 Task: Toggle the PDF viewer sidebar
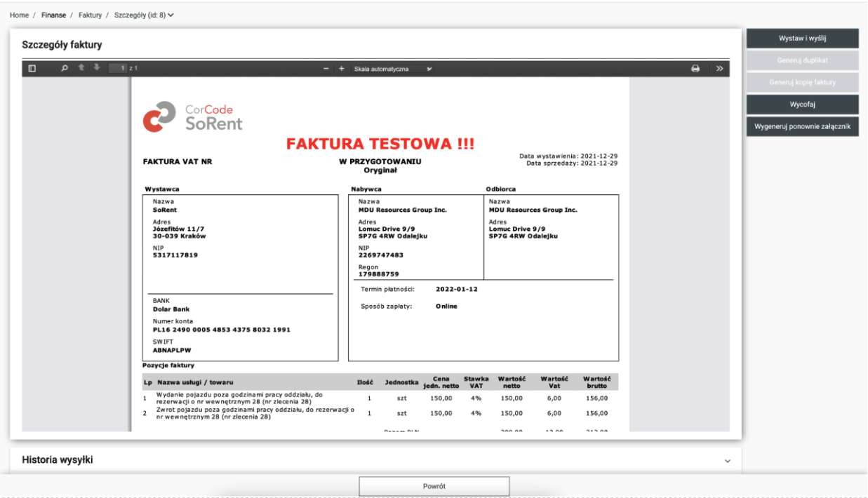coord(32,68)
